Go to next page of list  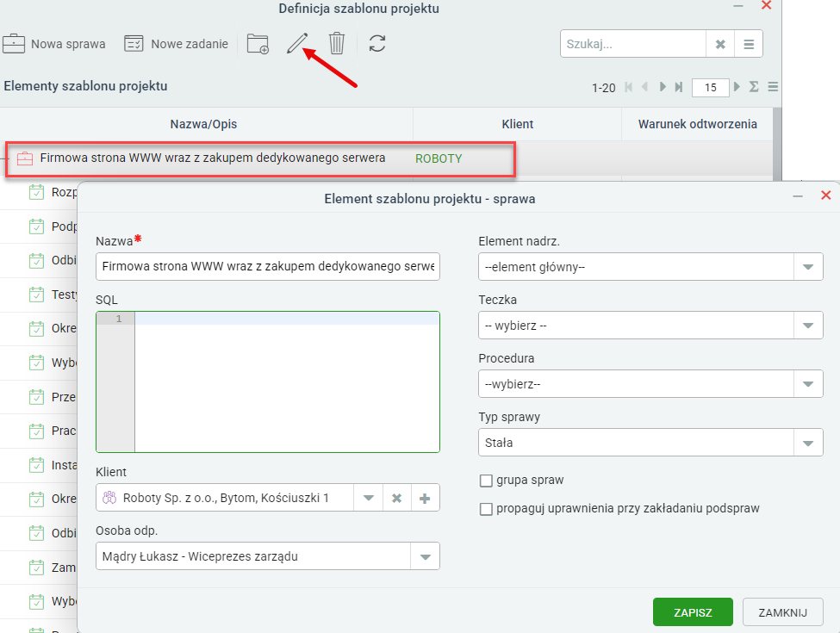663,87
